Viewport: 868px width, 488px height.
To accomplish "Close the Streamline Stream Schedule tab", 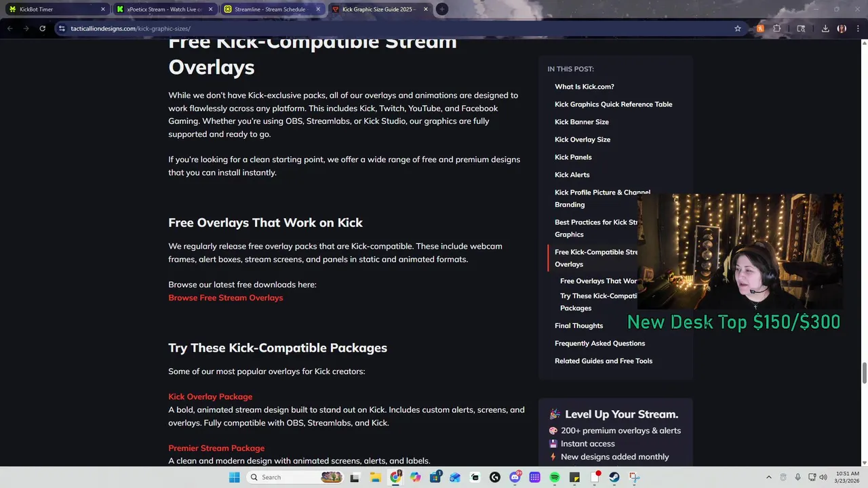I will click(319, 9).
